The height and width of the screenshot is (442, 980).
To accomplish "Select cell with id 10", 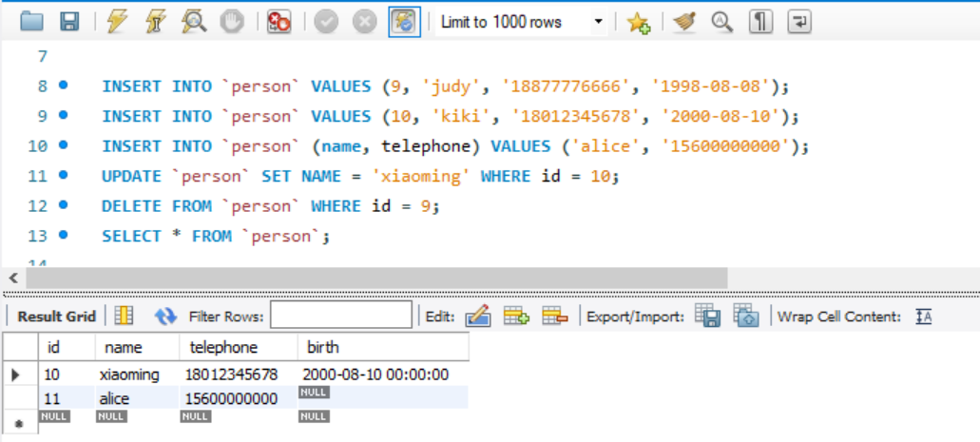I will click(x=67, y=375).
